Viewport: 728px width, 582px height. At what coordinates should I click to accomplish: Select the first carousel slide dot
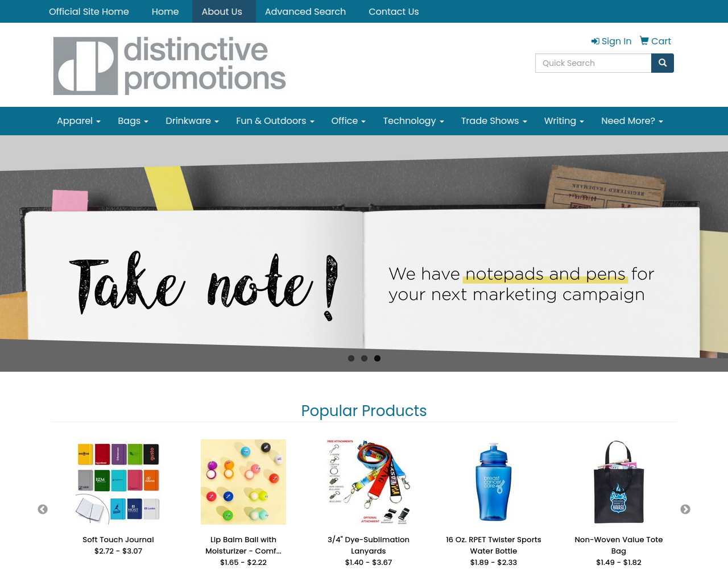coord(351,358)
